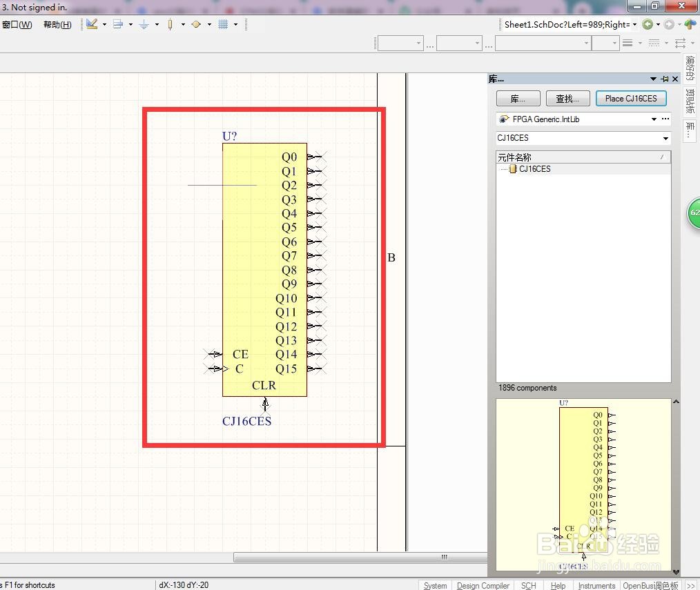
Task: Open the System panel button
Action: tap(435, 586)
